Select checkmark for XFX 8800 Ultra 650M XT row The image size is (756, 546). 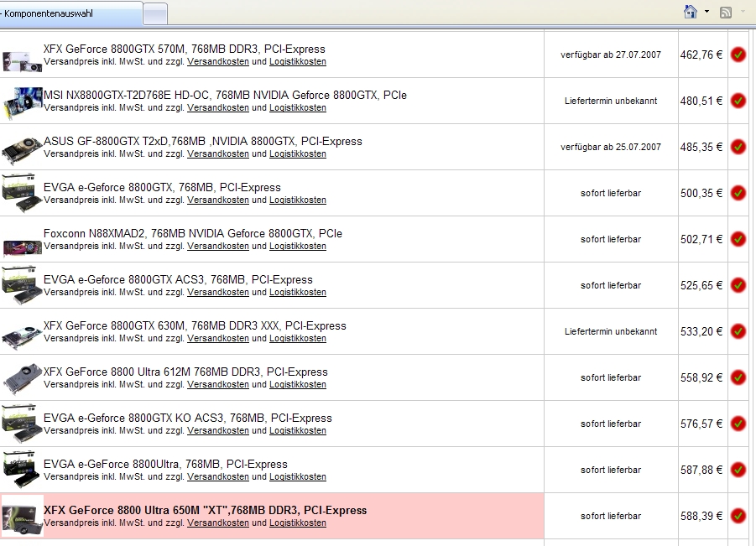pyautogui.click(x=738, y=516)
